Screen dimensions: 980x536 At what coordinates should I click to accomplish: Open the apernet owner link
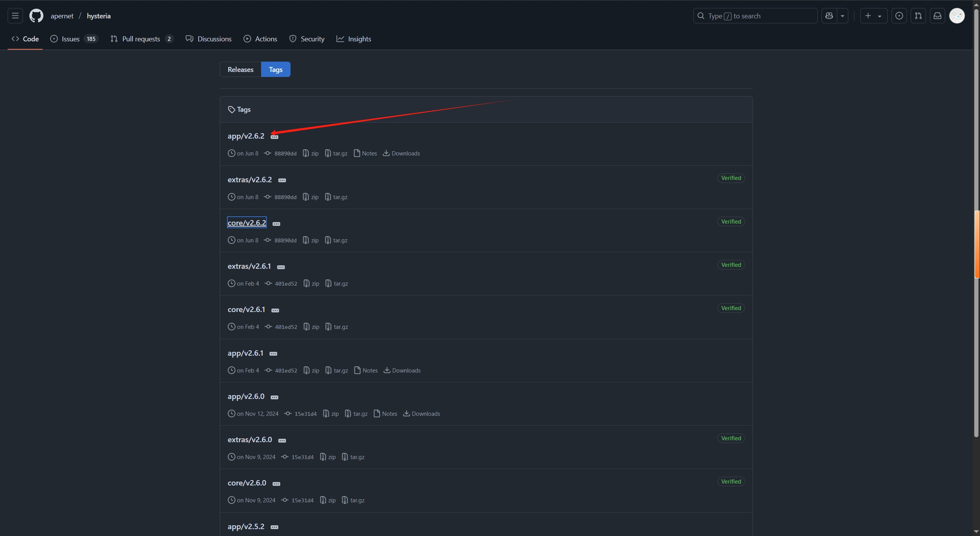[x=62, y=16]
